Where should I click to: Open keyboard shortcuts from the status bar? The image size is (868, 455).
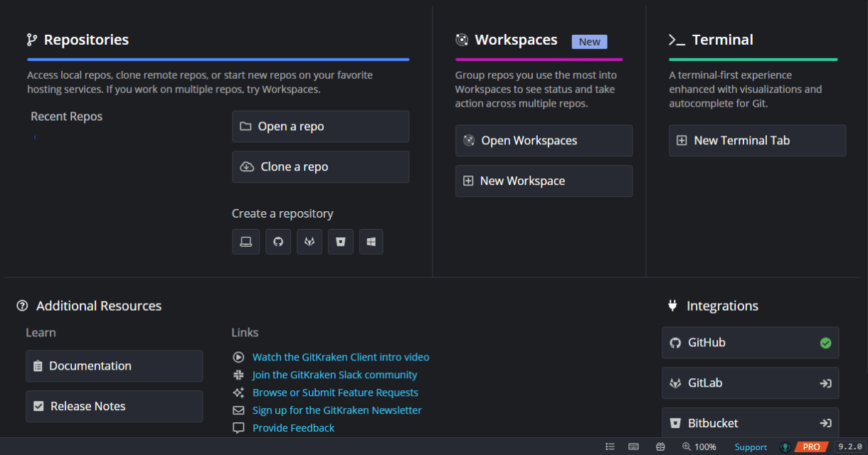coord(633,446)
